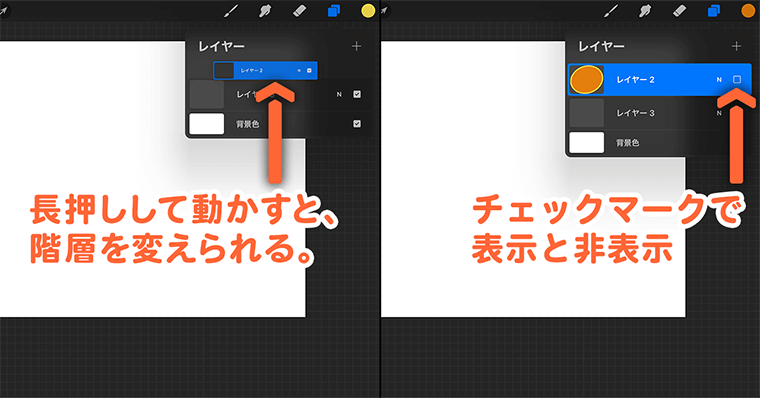Viewport: 760px width, 398px height.
Task: Open blend mode N of レイヤー2 in right screenshot
Action: point(719,80)
